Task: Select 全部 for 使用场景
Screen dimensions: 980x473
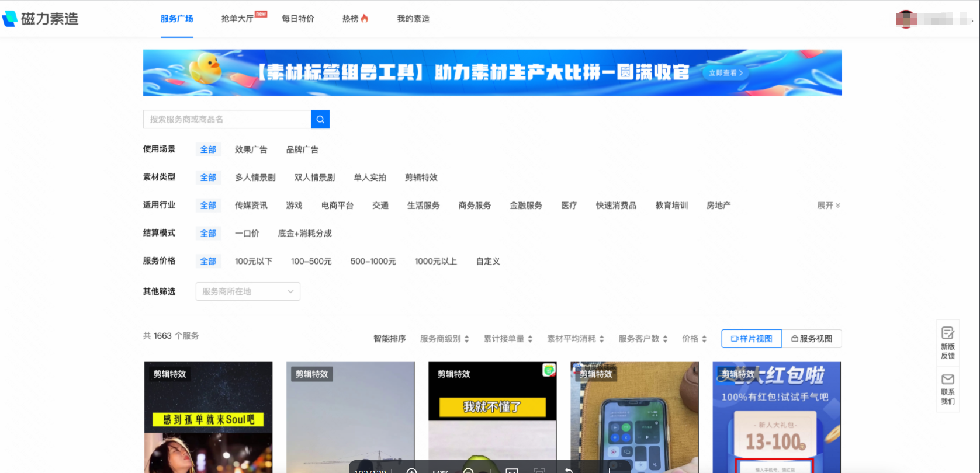Action: pos(208,149)
